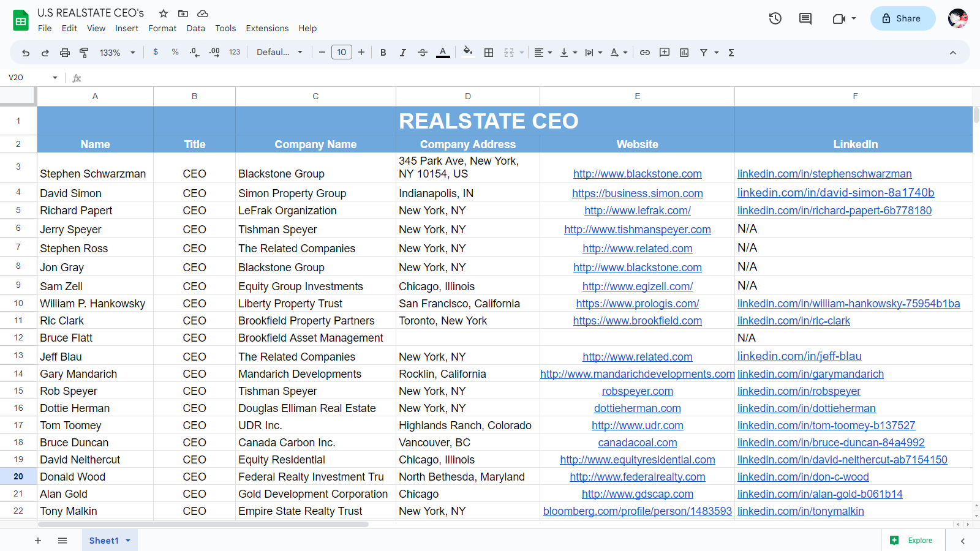Select column C header
Screen dimensions: 980x551
[x=315, y=96]
